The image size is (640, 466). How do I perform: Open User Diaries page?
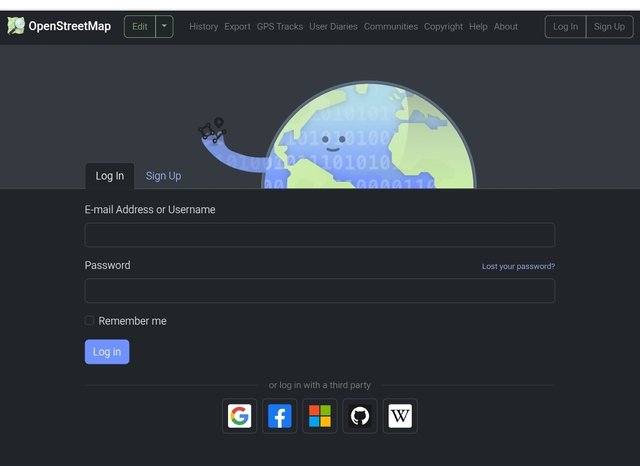(x=333, y=27)
